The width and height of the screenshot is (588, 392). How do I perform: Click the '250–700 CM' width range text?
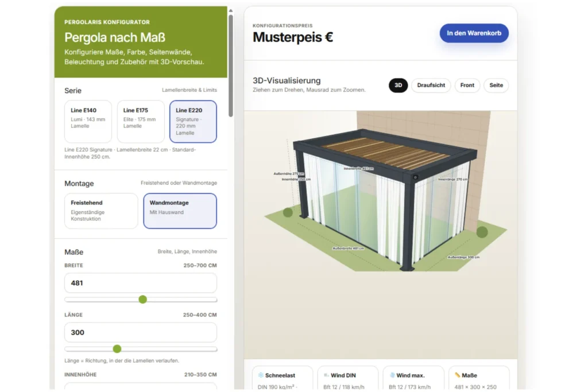point(200,265)
